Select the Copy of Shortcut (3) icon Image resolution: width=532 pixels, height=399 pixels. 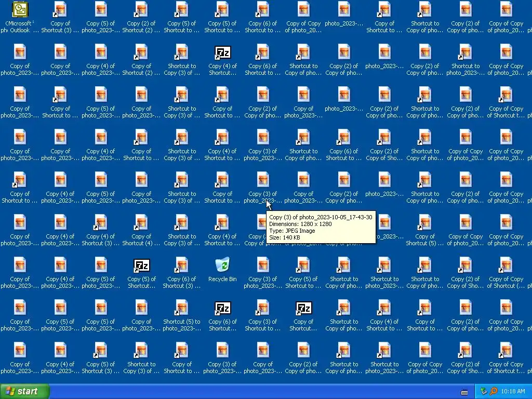[60, 17]
